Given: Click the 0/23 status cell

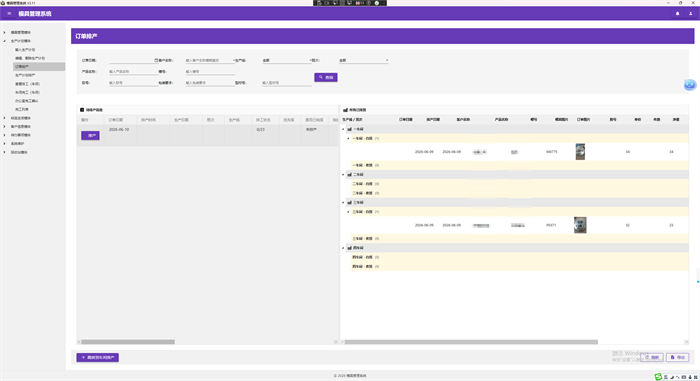Looking at the screenshot, I should coord(261,130).
